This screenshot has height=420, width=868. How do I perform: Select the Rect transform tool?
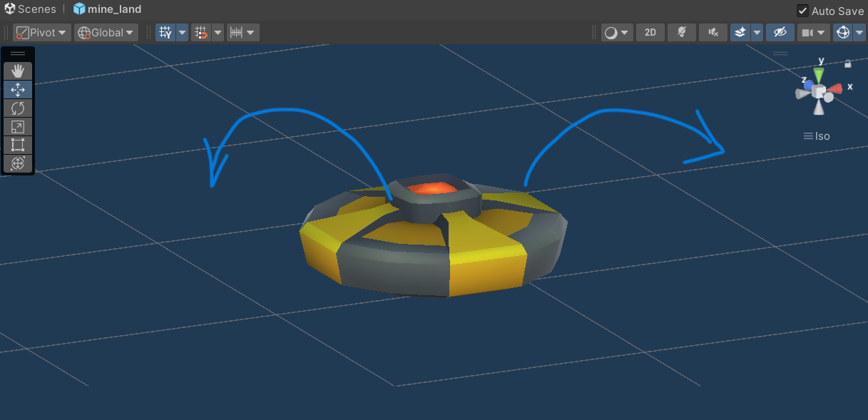18,145
